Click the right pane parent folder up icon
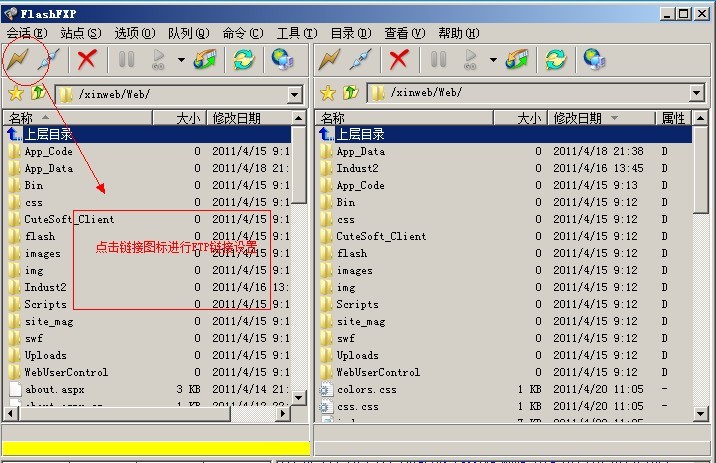 (351, 93)
